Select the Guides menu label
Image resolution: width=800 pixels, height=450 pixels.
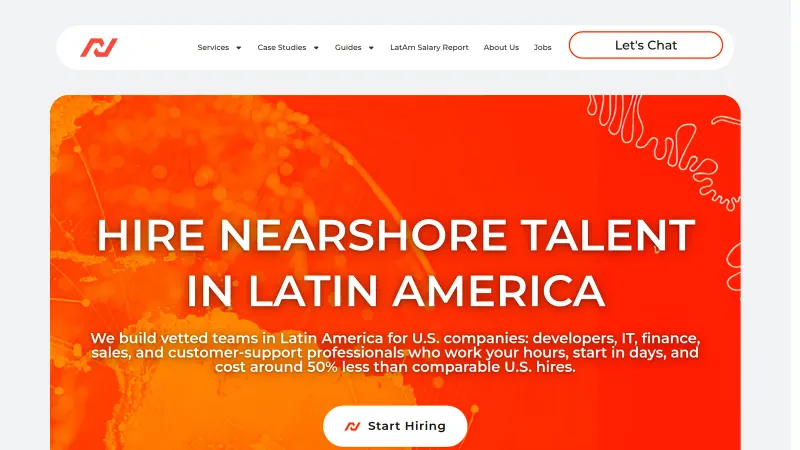tap(348, 47)
